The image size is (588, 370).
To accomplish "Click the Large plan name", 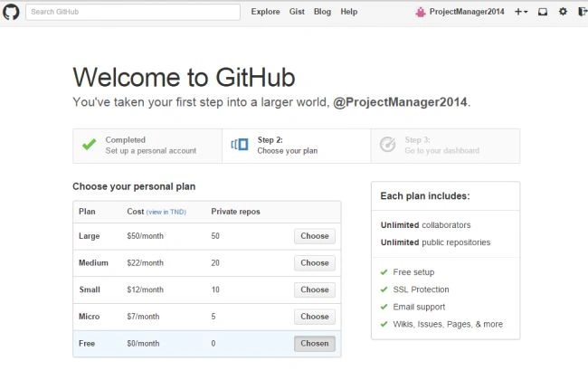I will click(90, 236).
